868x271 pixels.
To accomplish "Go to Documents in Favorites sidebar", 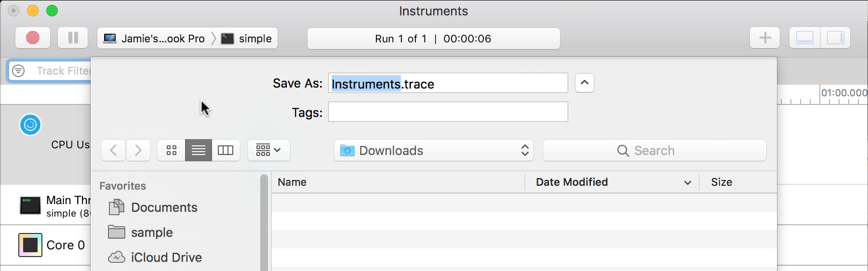I will (x=164, y=207).
